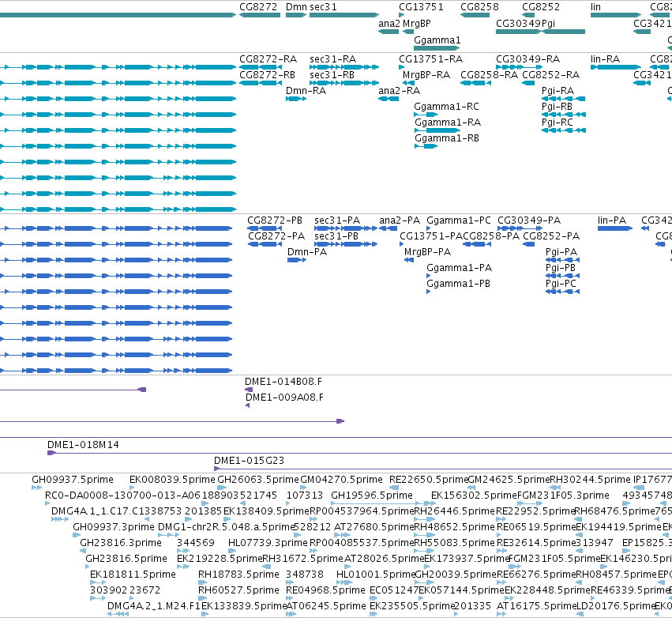Click the RE04968.5prime EST label
672x618 pixels.
[x=325, y=590]
